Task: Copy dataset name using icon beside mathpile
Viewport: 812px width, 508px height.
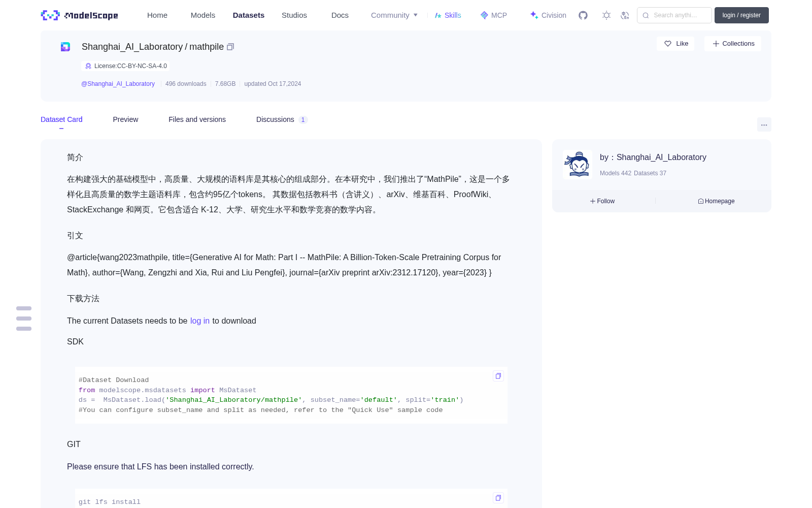Action: (x=230, y=47)
